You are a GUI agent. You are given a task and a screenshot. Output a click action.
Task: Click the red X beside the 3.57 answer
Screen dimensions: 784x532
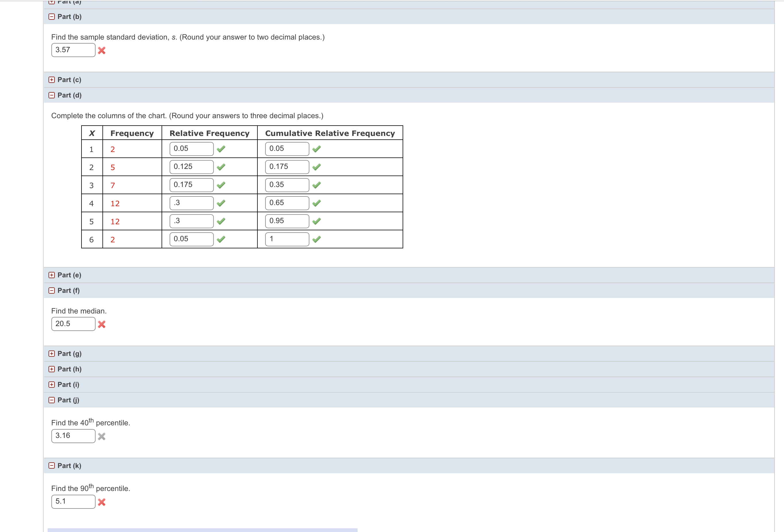(x=102, y=50)
